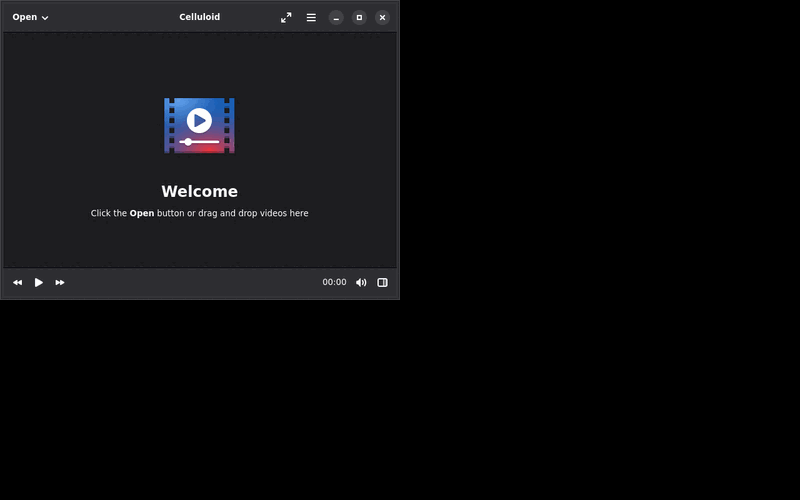
Task: Minimize the Celluloid window
Action: click(336, 17)
